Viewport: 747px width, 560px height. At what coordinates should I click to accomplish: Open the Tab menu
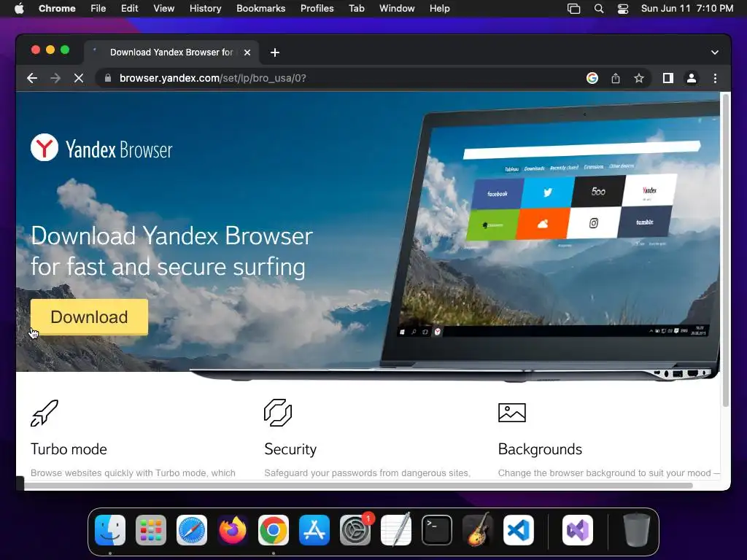(356, 9)
